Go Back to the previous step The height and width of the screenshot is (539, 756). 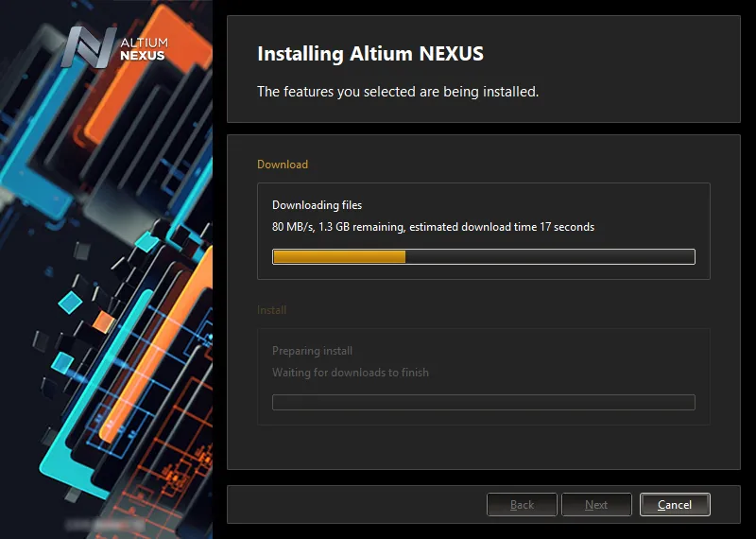coord(522,504)
